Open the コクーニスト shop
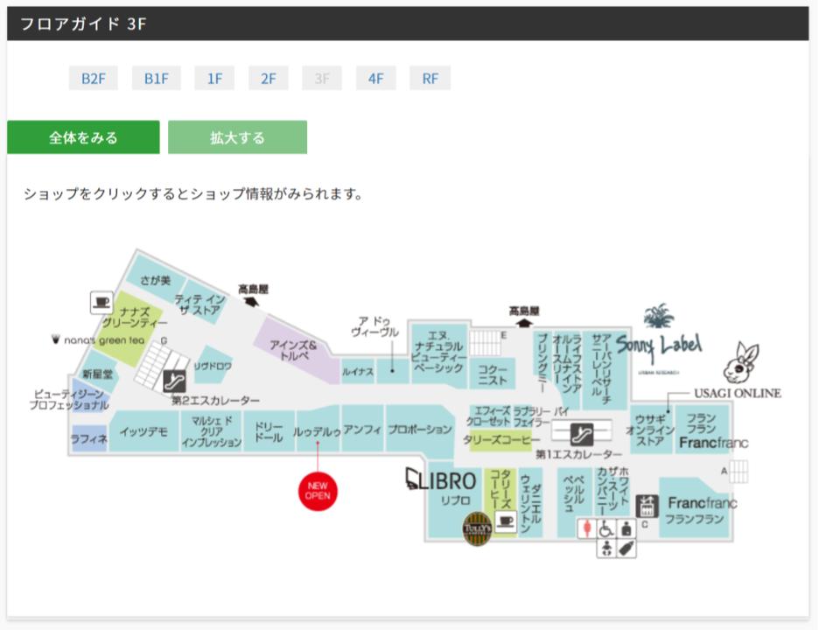Screen dimensions: 840x630 pyautogui.click(x=493, y=374)
